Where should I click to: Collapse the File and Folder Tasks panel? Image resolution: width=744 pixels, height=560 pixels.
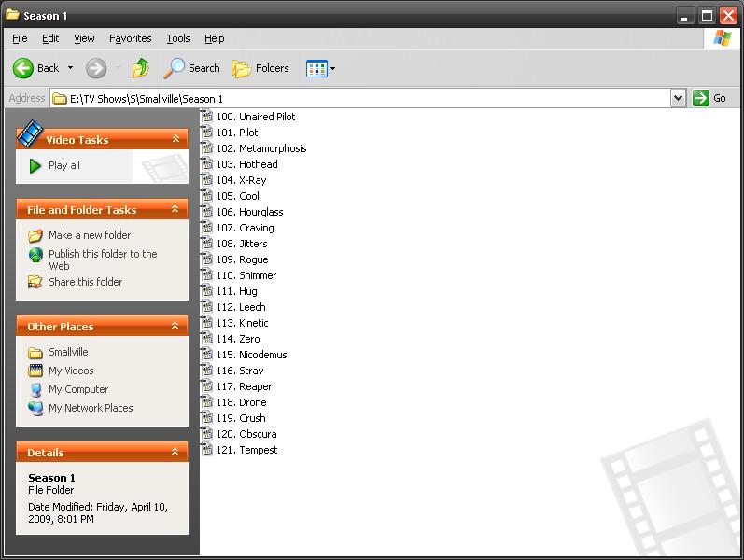click(x=175, y=209)
